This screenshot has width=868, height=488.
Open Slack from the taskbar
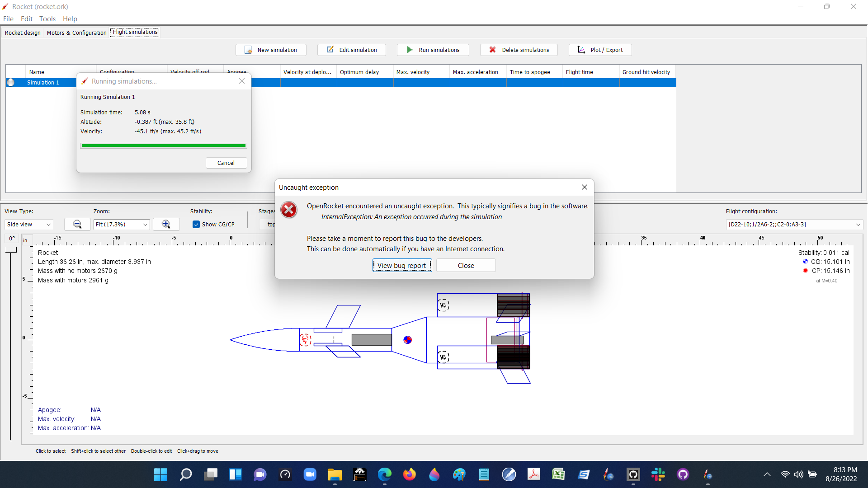pyautogui.click(x=658, y=474)
